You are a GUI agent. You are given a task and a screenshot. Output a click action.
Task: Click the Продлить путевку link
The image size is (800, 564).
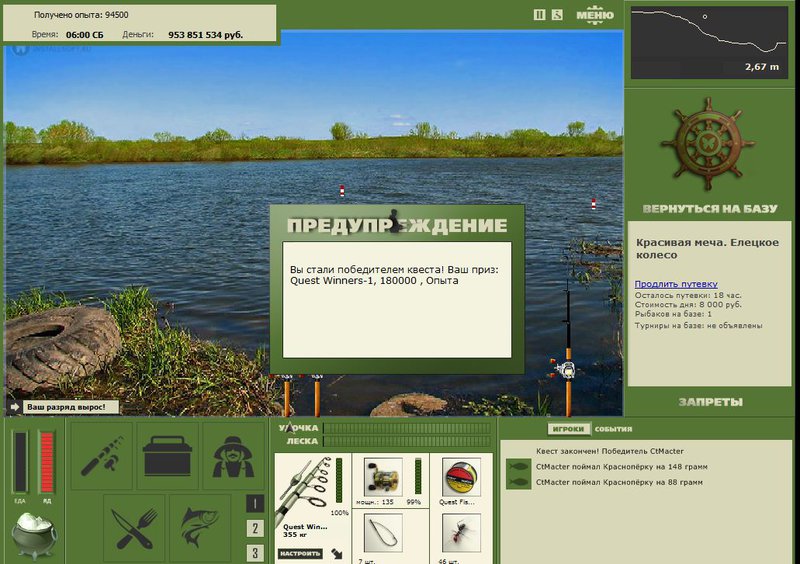tap(676, 284)
